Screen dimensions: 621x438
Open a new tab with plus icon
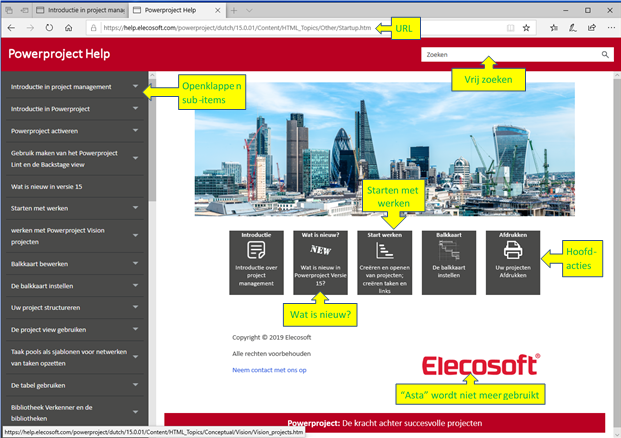(x=234, y=11)
